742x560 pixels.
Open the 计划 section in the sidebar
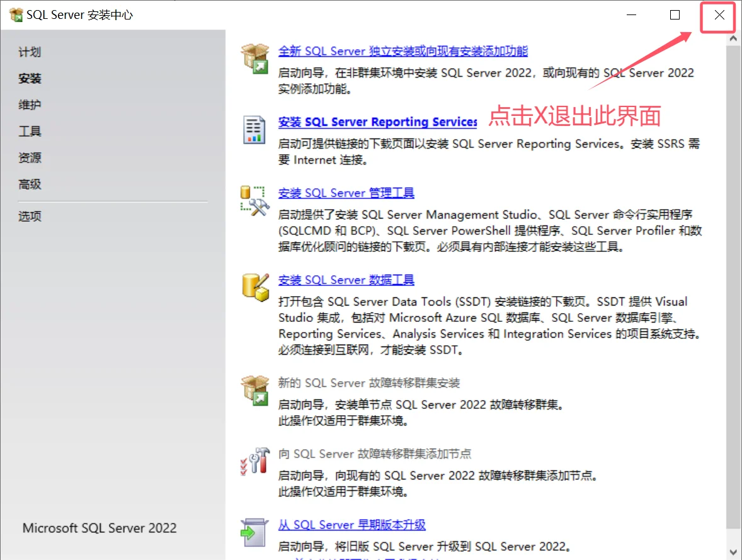click(30, 52)
